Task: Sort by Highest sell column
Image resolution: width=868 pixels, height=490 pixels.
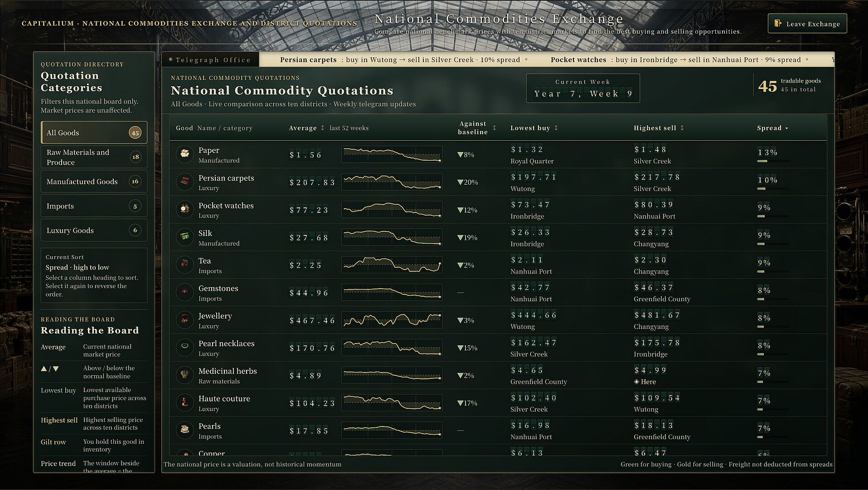Action: [x=659, y=128]
